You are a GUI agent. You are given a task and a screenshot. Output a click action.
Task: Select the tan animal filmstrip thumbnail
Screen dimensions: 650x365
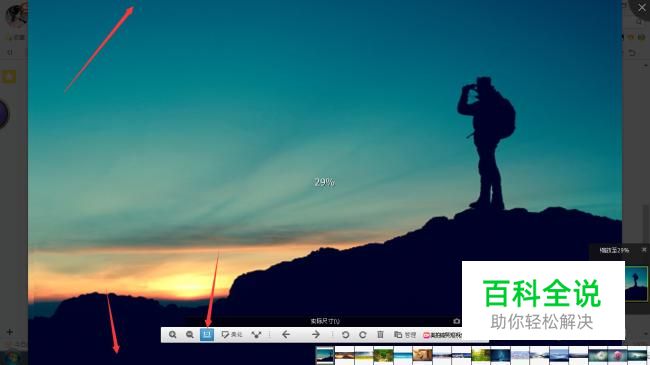click(422, 355)
